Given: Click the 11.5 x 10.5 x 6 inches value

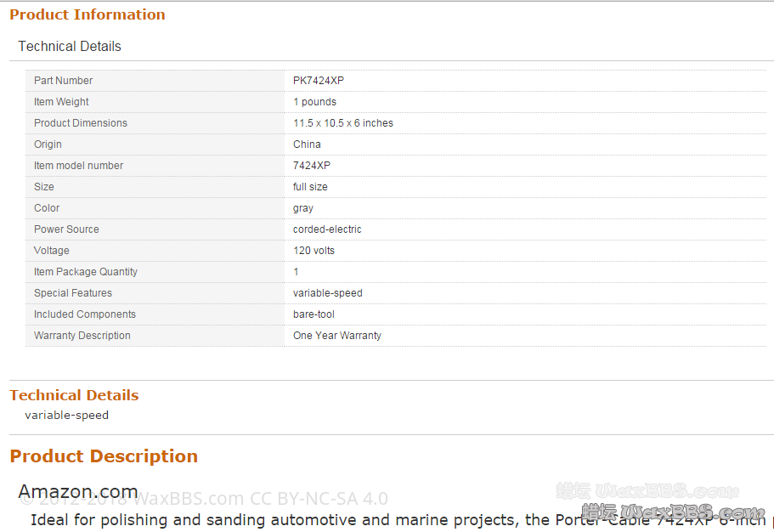Looking at the screenshot, I should (343, 123).
